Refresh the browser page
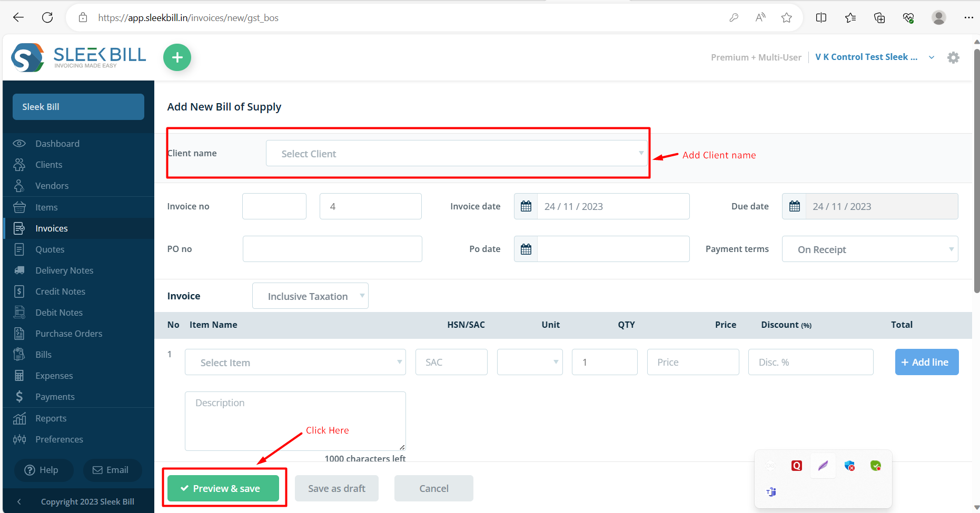This screenshot has height=513, width=980. point(47,17)
